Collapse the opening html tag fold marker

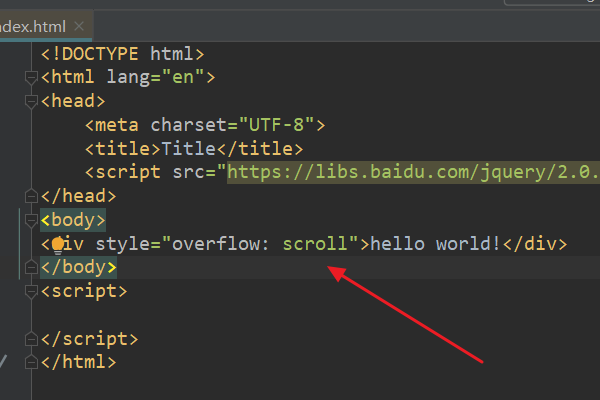click(x=32, y=77)
